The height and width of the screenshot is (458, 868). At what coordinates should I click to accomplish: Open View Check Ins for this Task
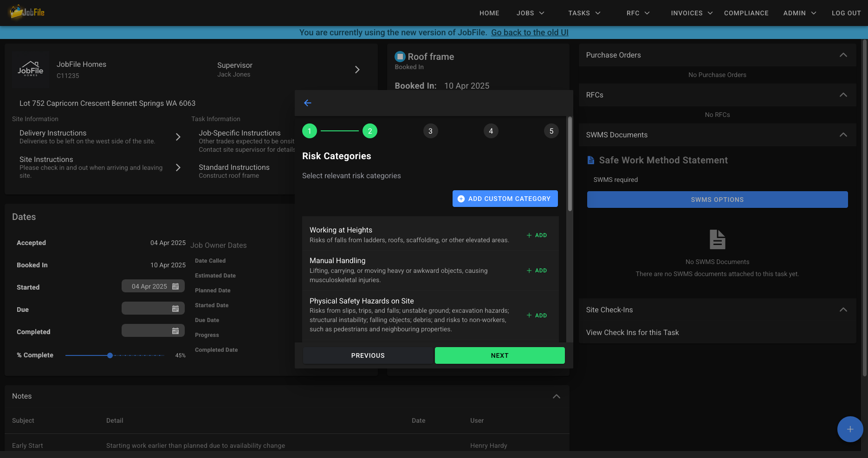(x=632, y=332)
